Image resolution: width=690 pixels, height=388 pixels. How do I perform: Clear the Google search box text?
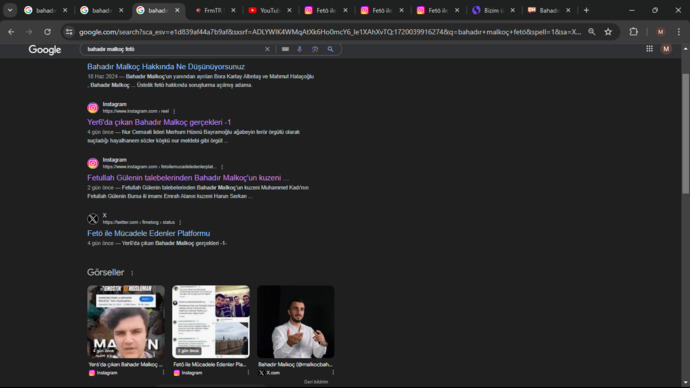point(267,49)
